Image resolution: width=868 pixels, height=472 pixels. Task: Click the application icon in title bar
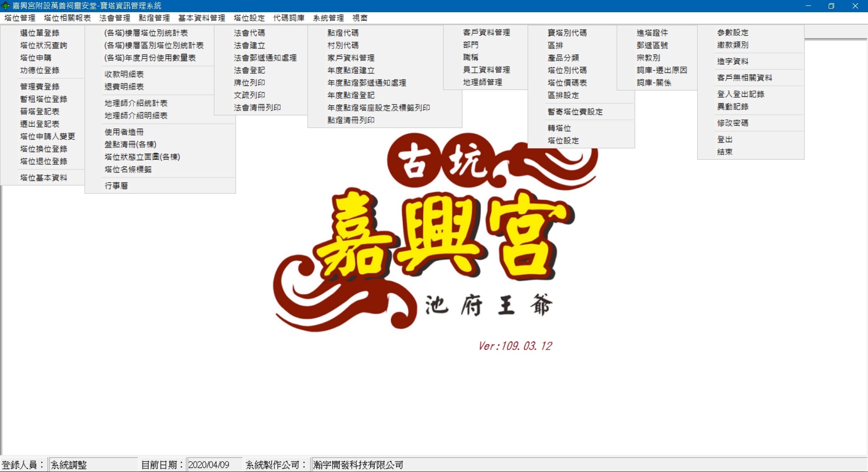pos(5,6)
